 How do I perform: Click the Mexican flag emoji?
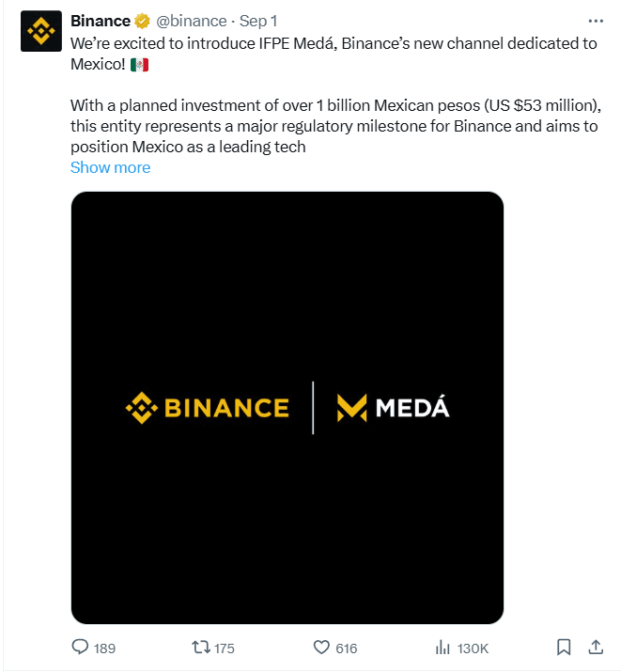tap(140, 65)
